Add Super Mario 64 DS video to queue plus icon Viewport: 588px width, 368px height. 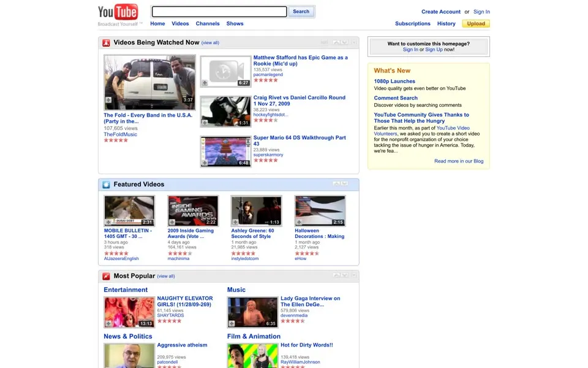(x=205, y=163)
